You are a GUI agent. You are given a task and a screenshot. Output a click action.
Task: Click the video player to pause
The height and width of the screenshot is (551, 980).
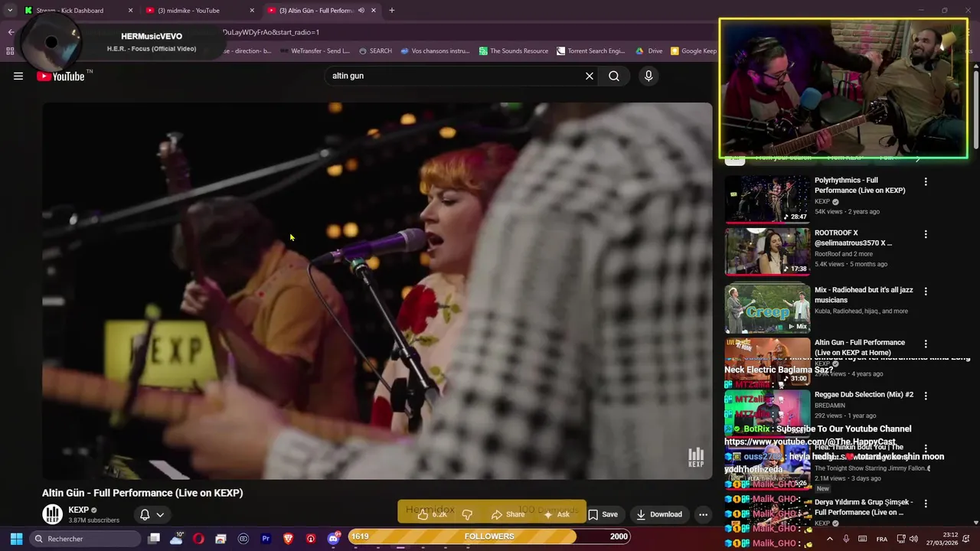pyautogui.click(x=377, y=291)
